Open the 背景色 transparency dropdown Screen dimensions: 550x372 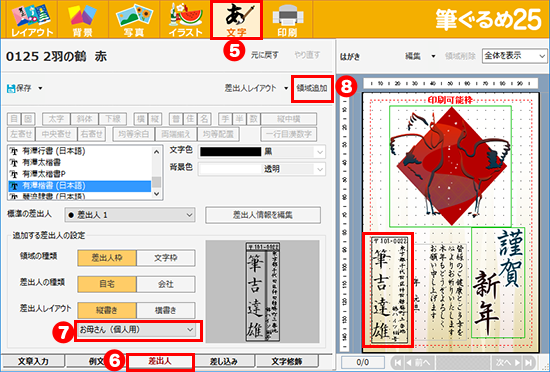click(320, 169)
